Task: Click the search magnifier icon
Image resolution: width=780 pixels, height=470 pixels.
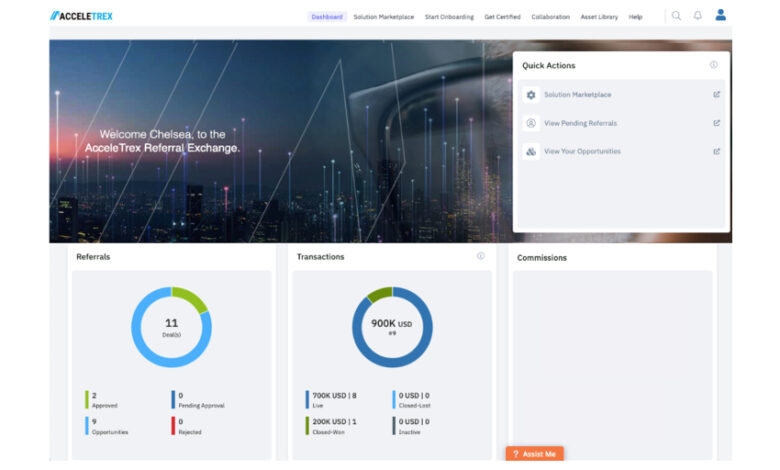Action: coord(676,16)
